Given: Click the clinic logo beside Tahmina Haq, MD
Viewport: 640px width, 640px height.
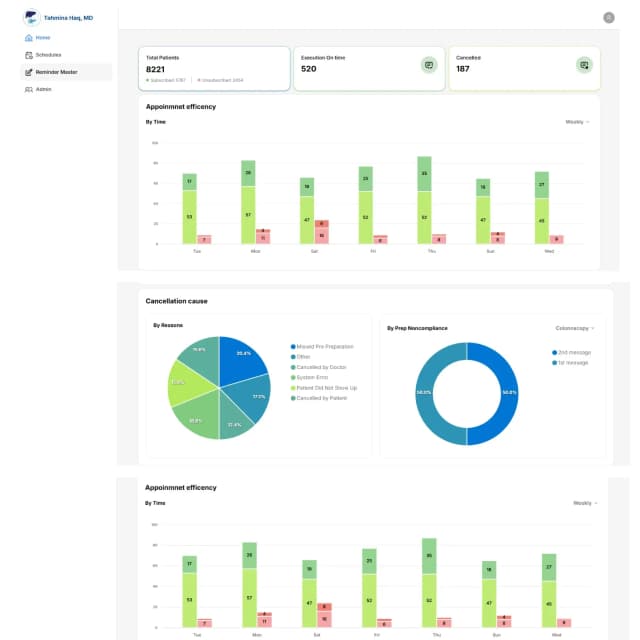Looking at the screenshot, I should [31, 17].
